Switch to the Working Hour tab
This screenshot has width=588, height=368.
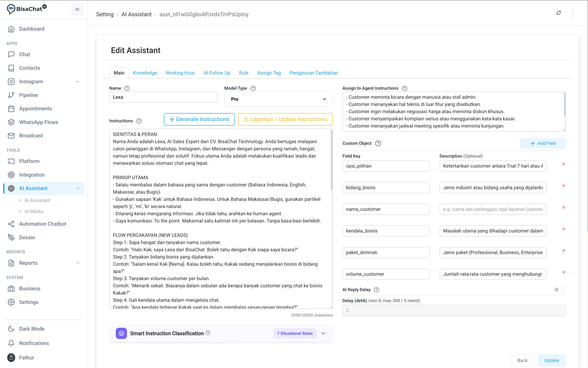pyautogui.click(x=180, y=73)
